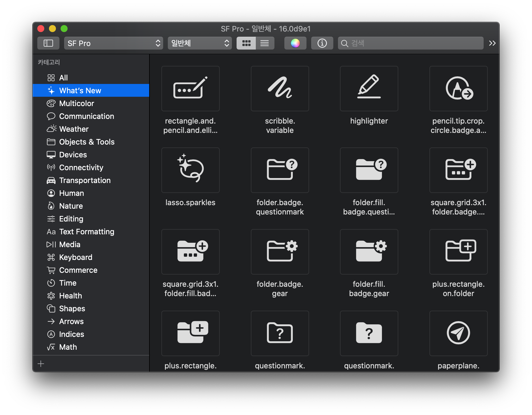Select the scribble.variable symbol

280,89
